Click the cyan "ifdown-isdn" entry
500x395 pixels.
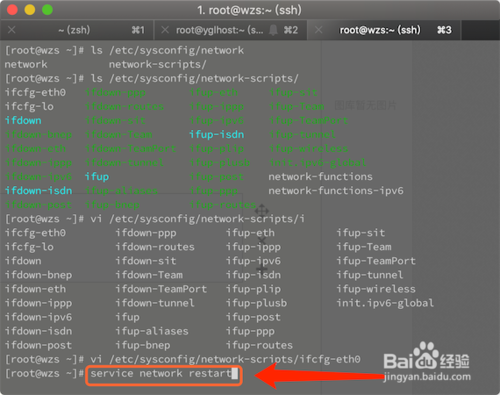click(x=38, y=191)
